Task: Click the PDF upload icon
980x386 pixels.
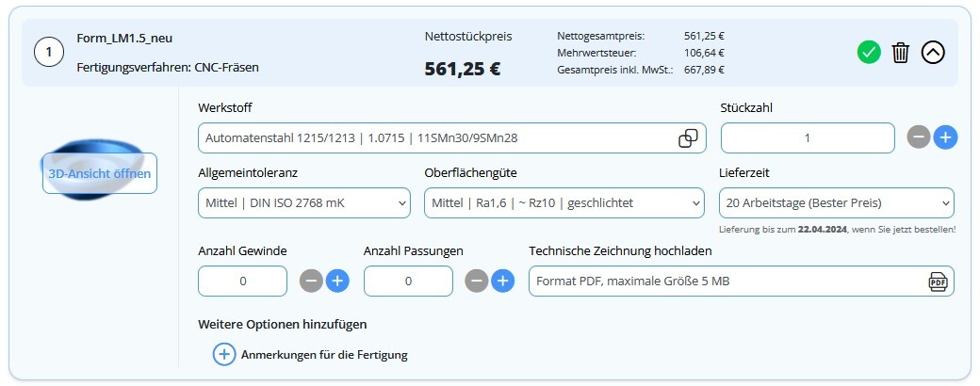Action: coord(938,281)
